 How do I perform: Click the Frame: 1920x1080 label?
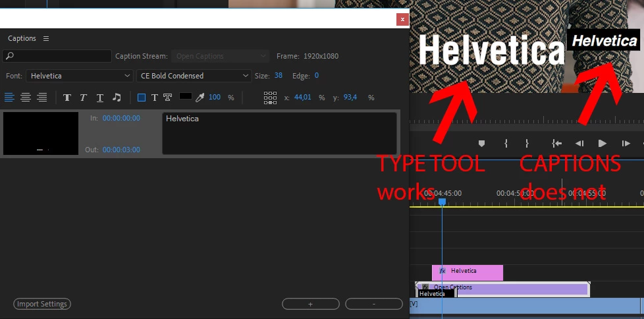pos(308,56)
